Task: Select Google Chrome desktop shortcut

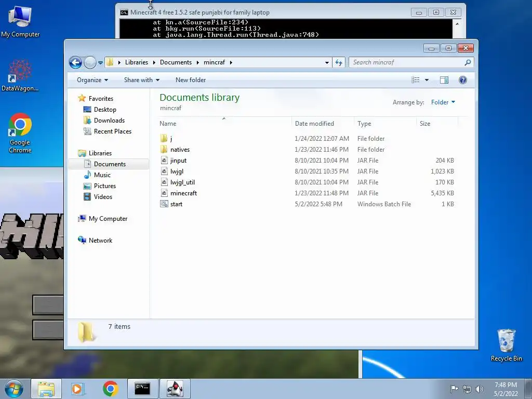Action: (x=20, y=133)
